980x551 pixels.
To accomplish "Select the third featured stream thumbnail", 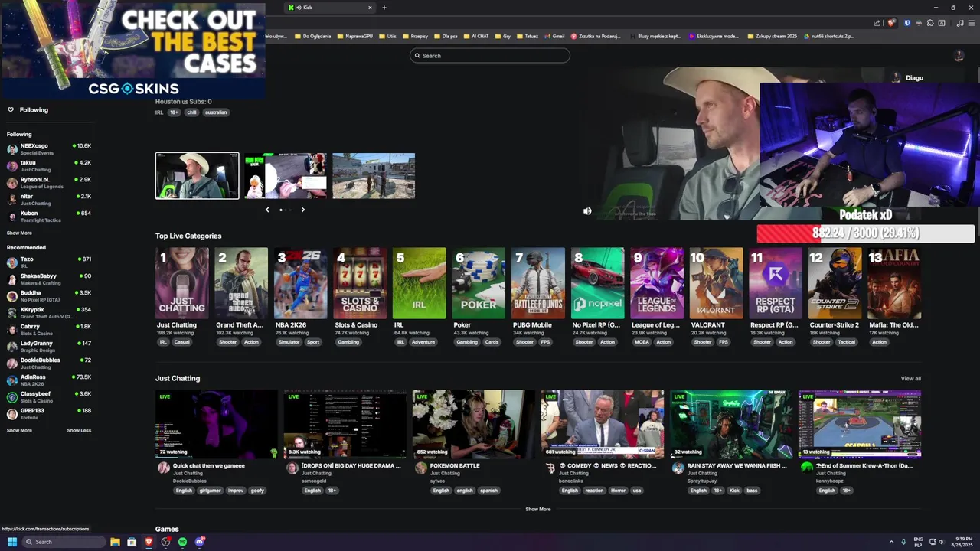I will (x=374, y=176).
